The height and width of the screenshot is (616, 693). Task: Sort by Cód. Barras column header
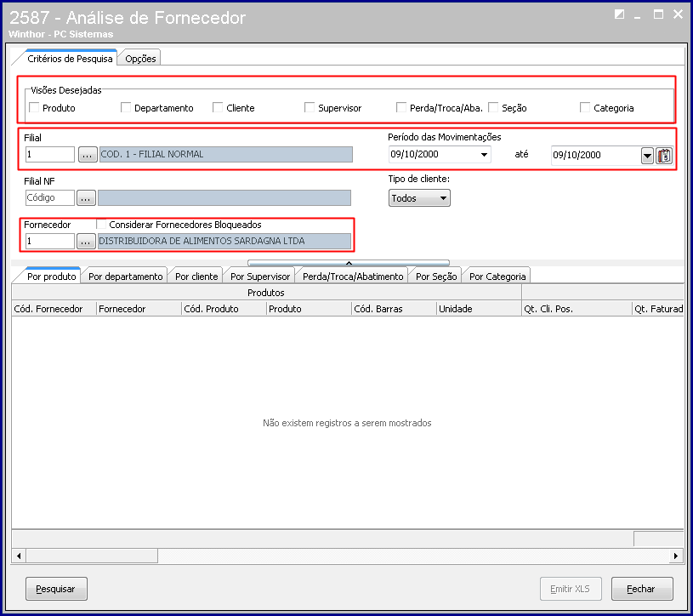(394, 309)
